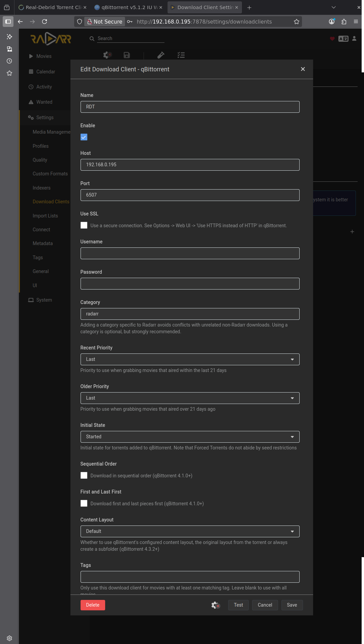Enable the Sequential Order checkbox
Viewport: 364px width, 644px height.
(84, 475)
